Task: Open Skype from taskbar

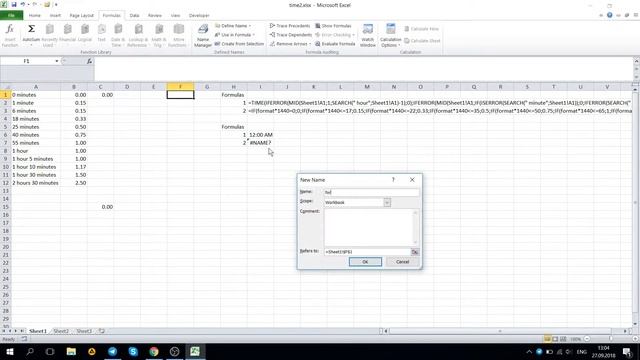Action: point(133,351)
